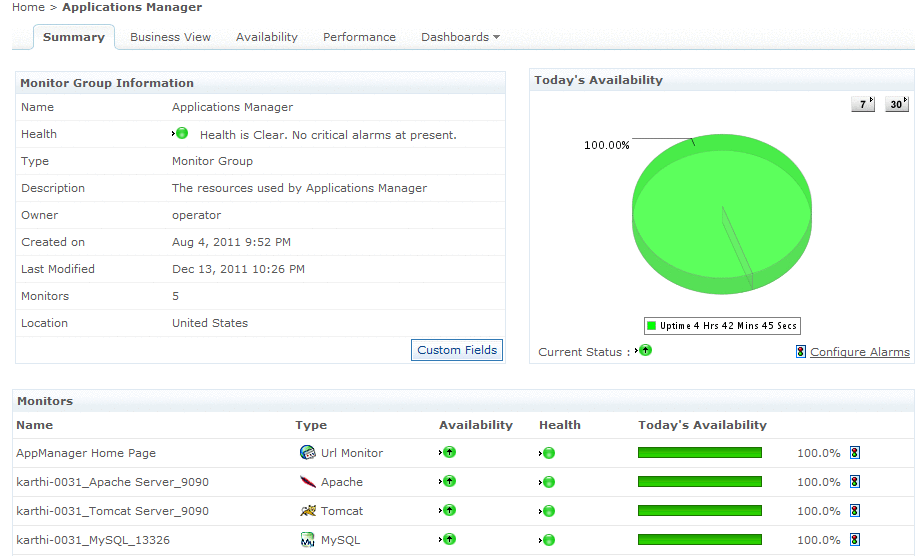Click the Uptime legend green swatch
923x556 pixels.
click(x=652, y=325)
